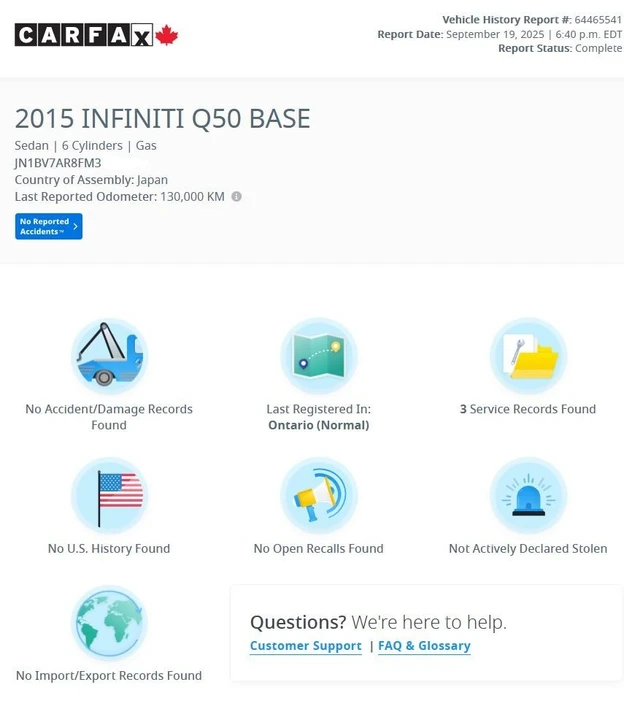Click the No Open Recalls Found text
The width and height of the screenshot is (624, 720).
coord(319,549)
